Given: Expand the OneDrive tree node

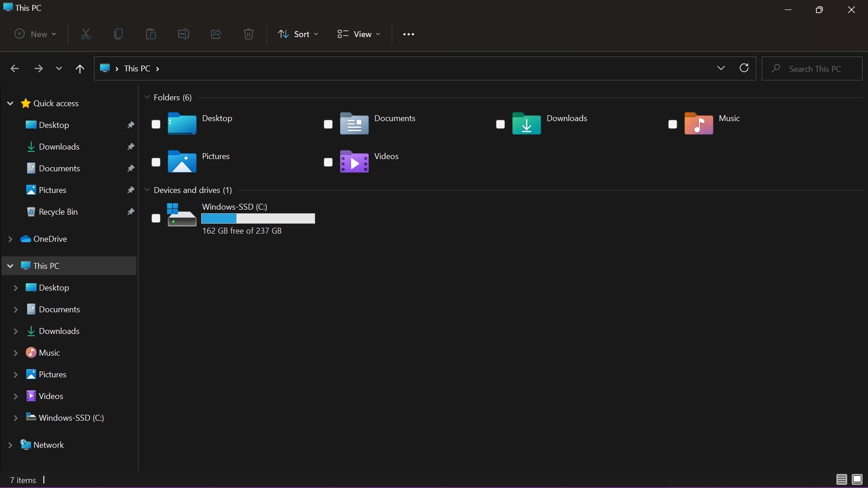Looking at the screenshot, I should point(10,239).
